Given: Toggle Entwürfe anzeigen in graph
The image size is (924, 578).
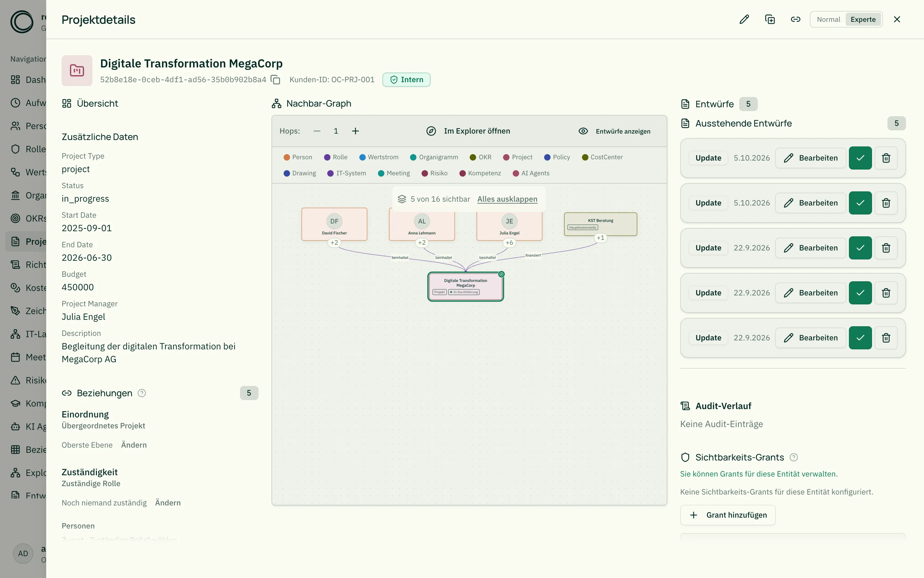Looking at the screenshot, I should 614,131.
